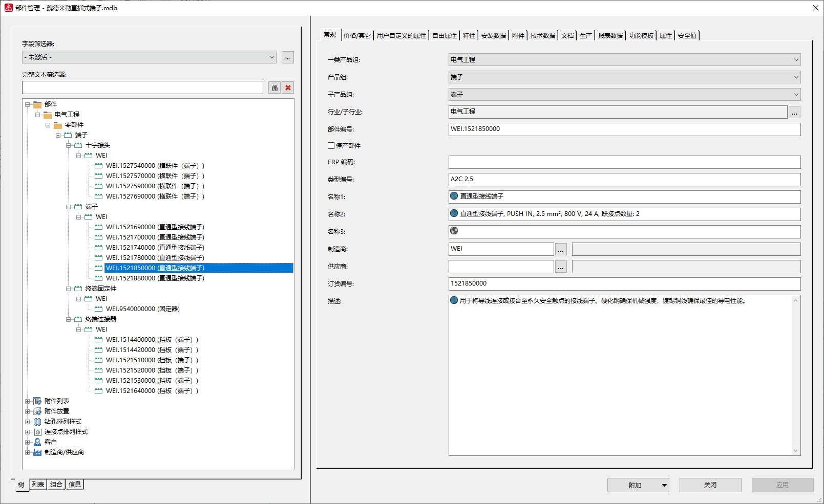824x504 pixels.
Task: Switch to the 价格/其它 tab
Action: 357,35
